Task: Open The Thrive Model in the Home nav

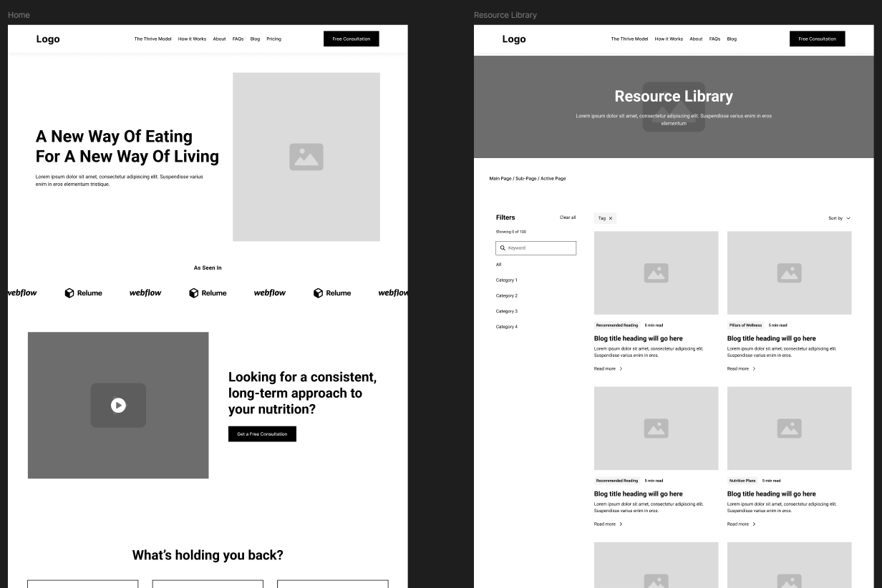Action: click(152, 39)
